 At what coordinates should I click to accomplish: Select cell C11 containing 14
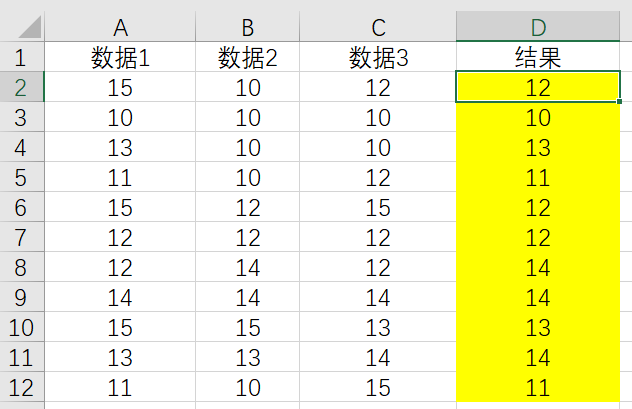click(x=378, y=357)
